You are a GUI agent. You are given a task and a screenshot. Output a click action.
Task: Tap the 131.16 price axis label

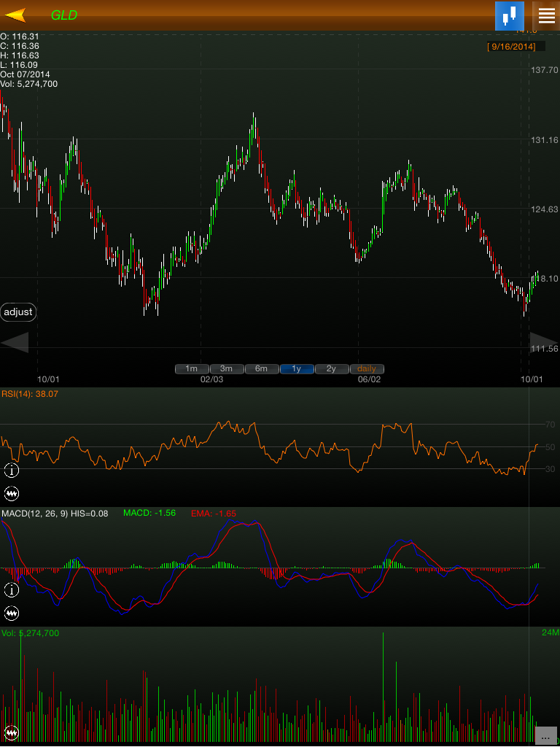pos(544,140)
